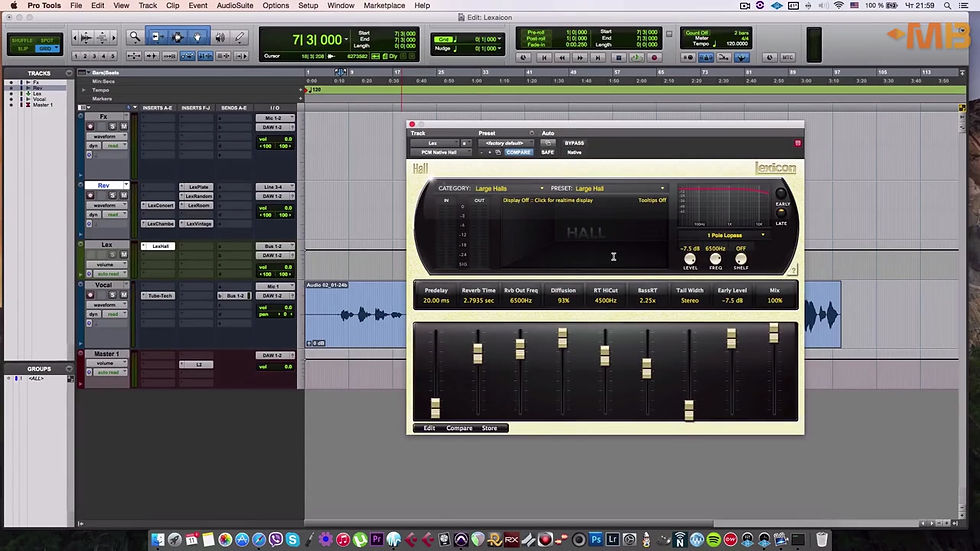Image resolution: width=980 pixels, height=551 pixels.
Task: Click Return to Zero transport button
Action: [544, 57]
